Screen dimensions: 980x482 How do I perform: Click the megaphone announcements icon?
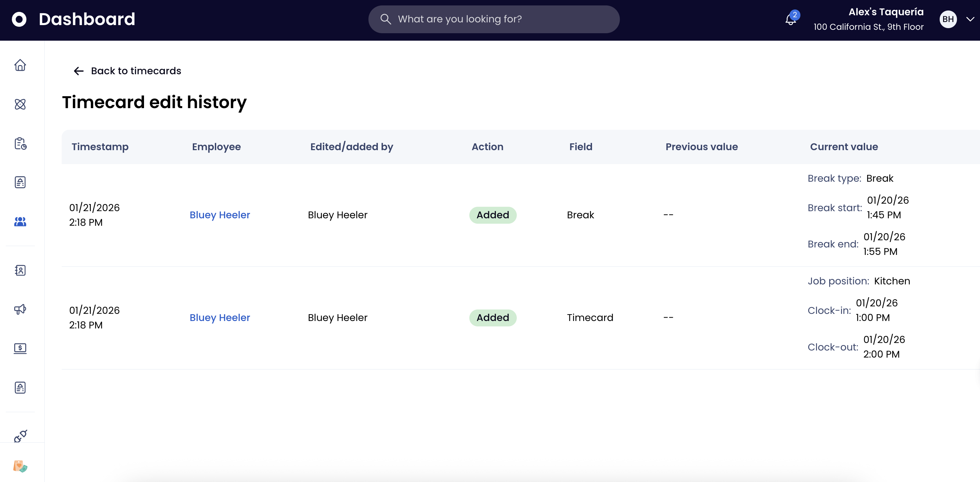(20, 309)
